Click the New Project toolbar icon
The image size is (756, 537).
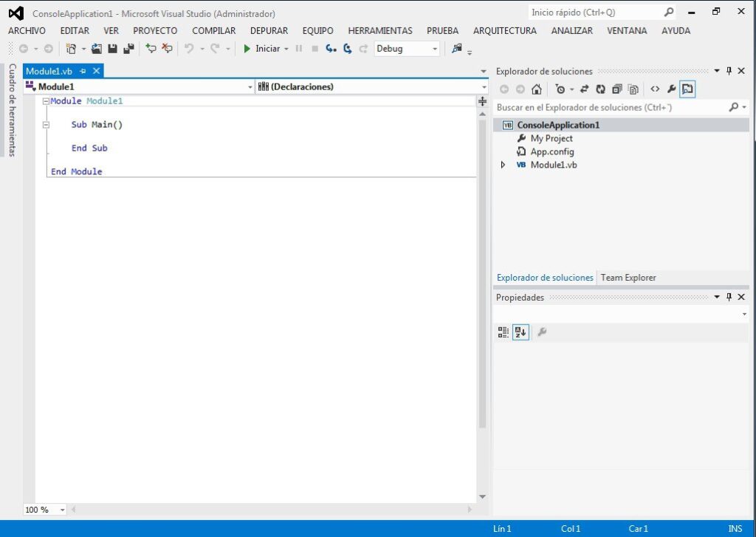click(x=71, y=48)
